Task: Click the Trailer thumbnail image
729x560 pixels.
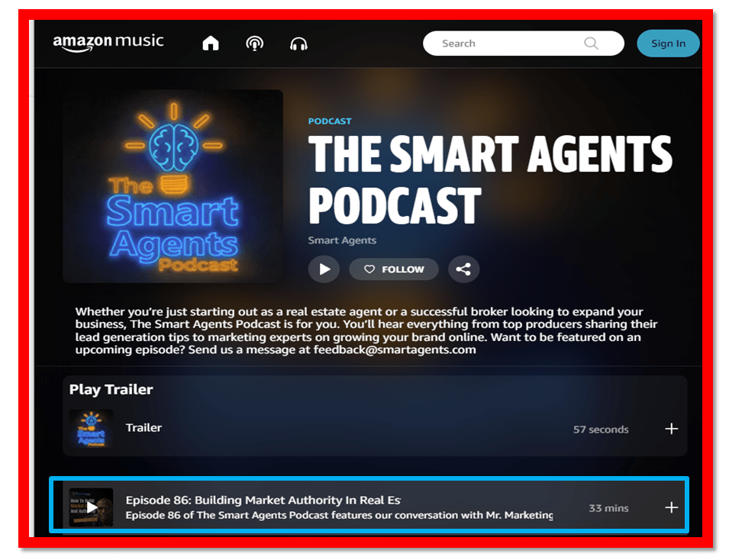Action: tap(91, 429)
